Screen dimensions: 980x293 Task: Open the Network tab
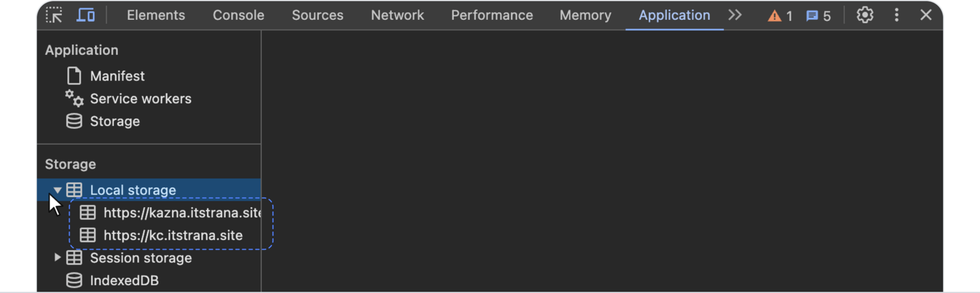(x=397, y=15)
